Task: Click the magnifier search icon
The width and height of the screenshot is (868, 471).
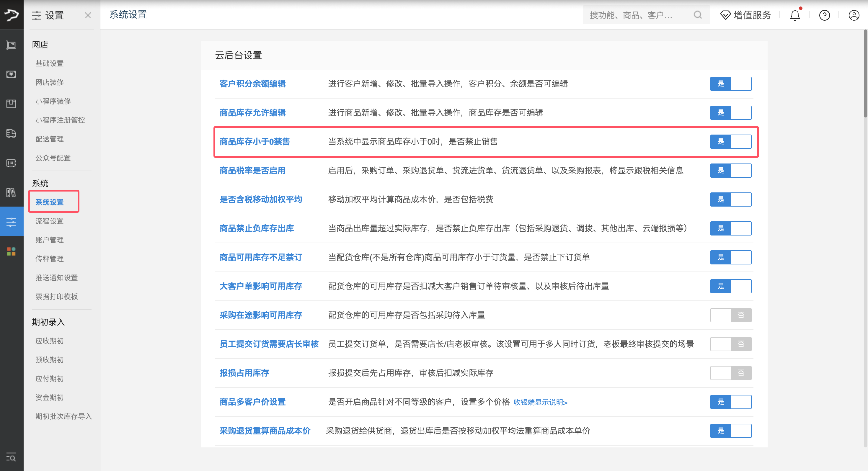Action: 698,15
